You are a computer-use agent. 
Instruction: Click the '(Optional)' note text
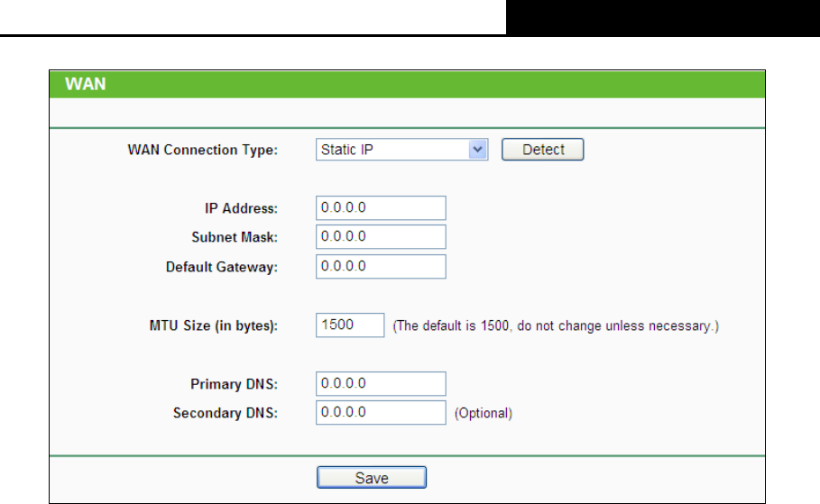point(484,414)
